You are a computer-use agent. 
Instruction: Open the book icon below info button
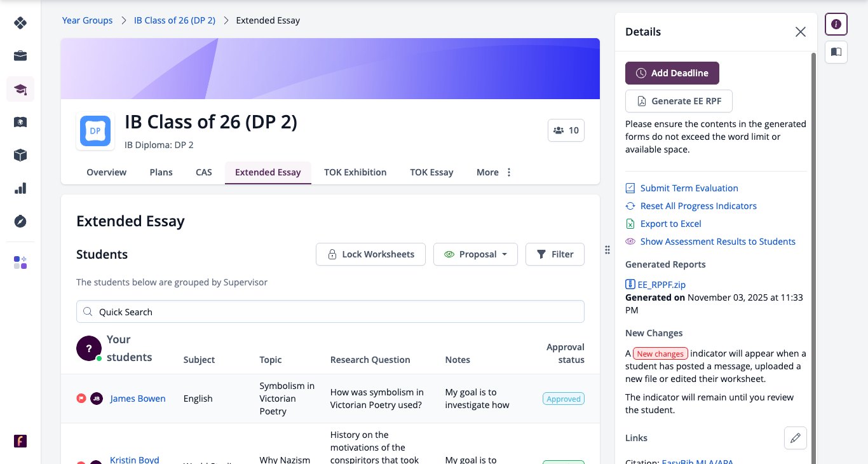pyautogui.click(x=836, y=52)
